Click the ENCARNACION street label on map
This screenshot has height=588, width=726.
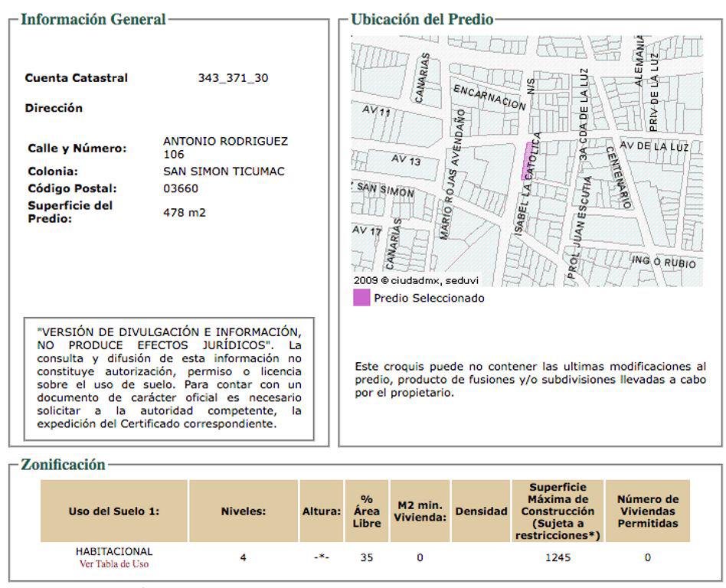(x=489, y=97)
